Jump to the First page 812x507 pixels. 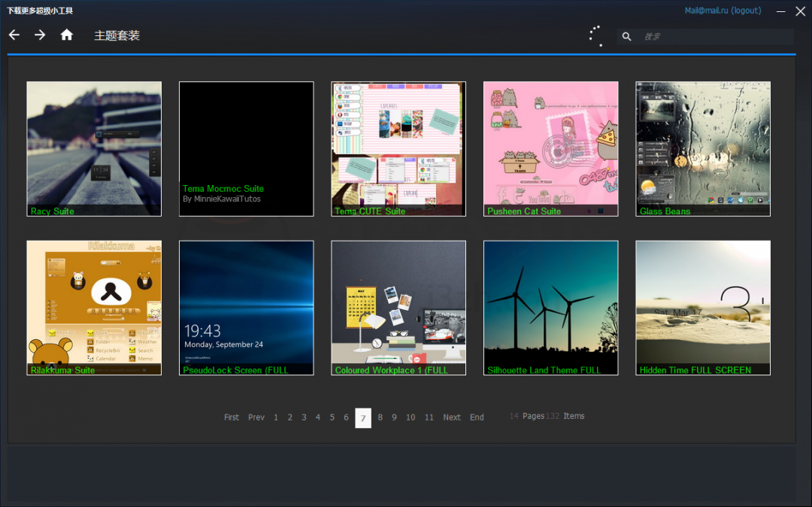[232, 417]
